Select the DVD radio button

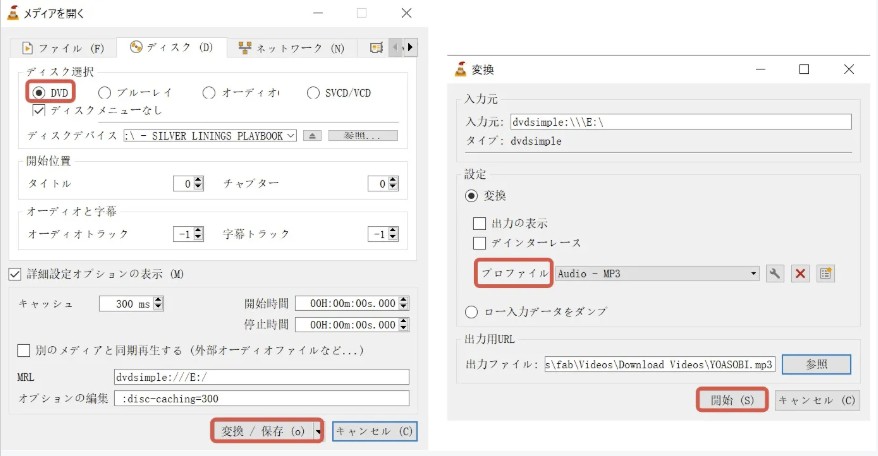39,92
